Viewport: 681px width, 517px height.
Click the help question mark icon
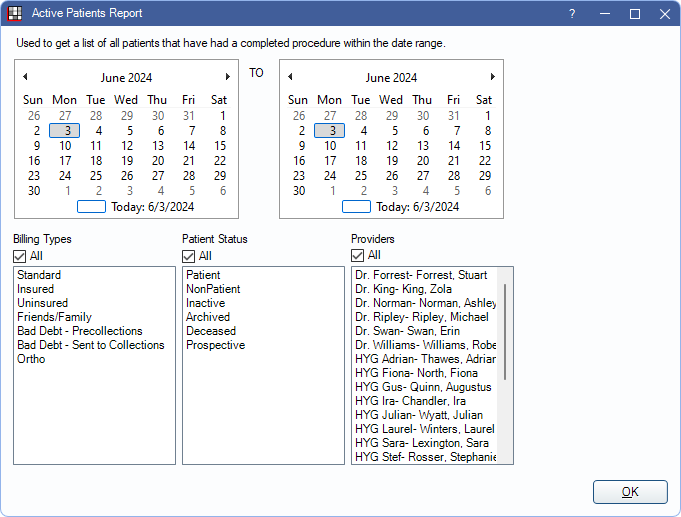pyautogui.click(x=572, y=14)
